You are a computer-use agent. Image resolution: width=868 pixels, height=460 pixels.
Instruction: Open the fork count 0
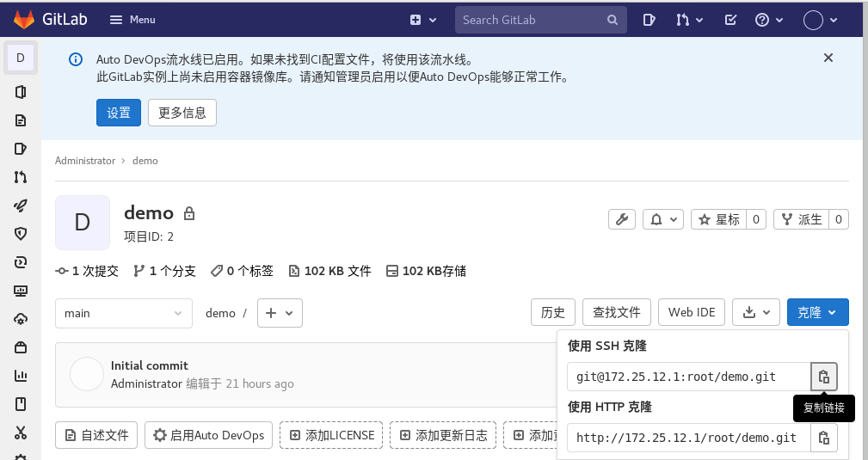pyautogui.click(x=839, y=219)
